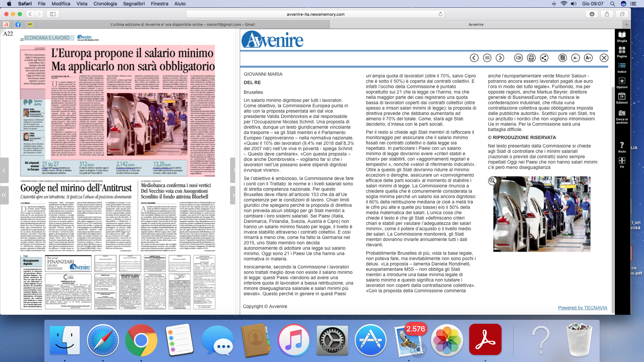Open the enlarged car factory photo
Viewport: 644px width, 362px height.
tap(542, 214)
